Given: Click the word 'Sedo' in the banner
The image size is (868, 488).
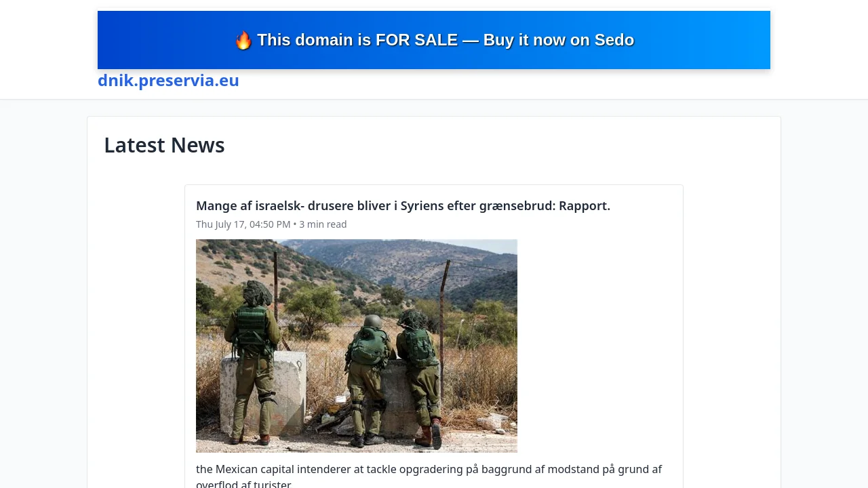Looking at the screenshot, I should [x=614, y=40].
